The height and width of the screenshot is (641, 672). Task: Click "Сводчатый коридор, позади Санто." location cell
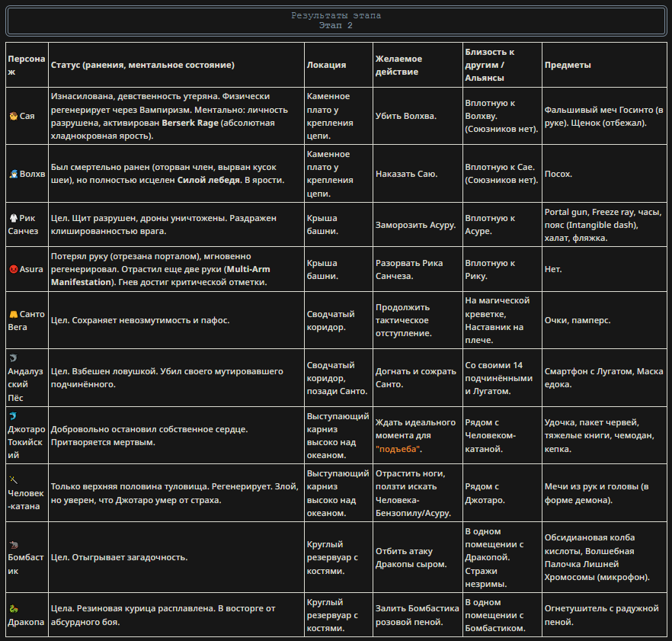click(x=337, y=378)
